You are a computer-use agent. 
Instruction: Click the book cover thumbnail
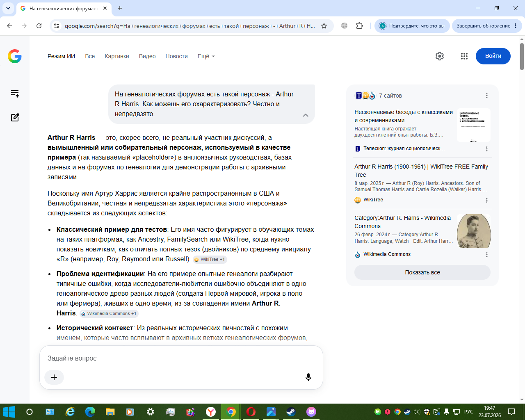[x=474, y=125]
